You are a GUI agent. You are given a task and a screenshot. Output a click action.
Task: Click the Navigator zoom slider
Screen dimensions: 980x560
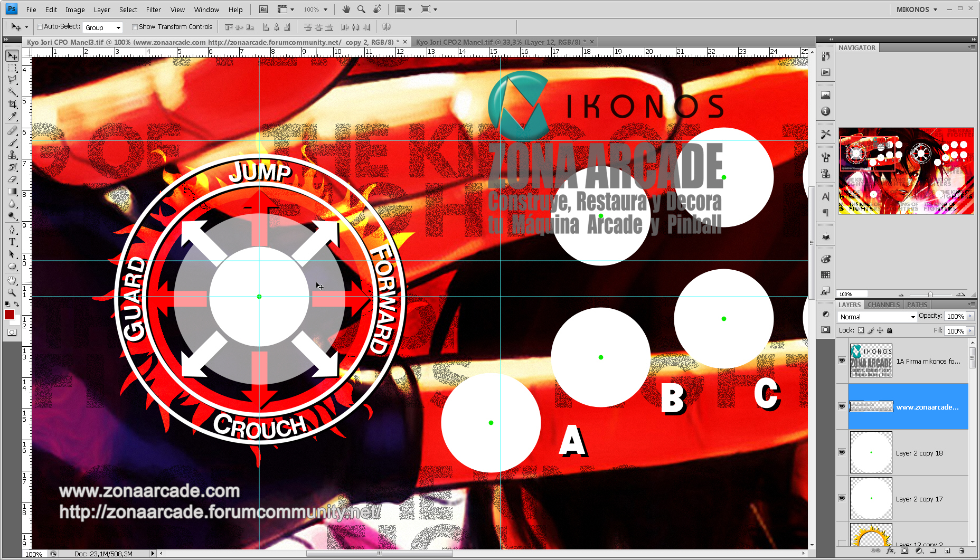930,295
